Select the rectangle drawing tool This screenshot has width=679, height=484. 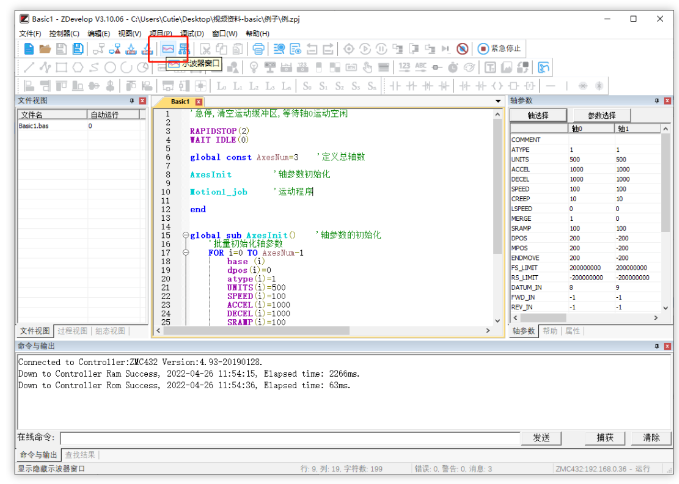(x=61, y=67)
